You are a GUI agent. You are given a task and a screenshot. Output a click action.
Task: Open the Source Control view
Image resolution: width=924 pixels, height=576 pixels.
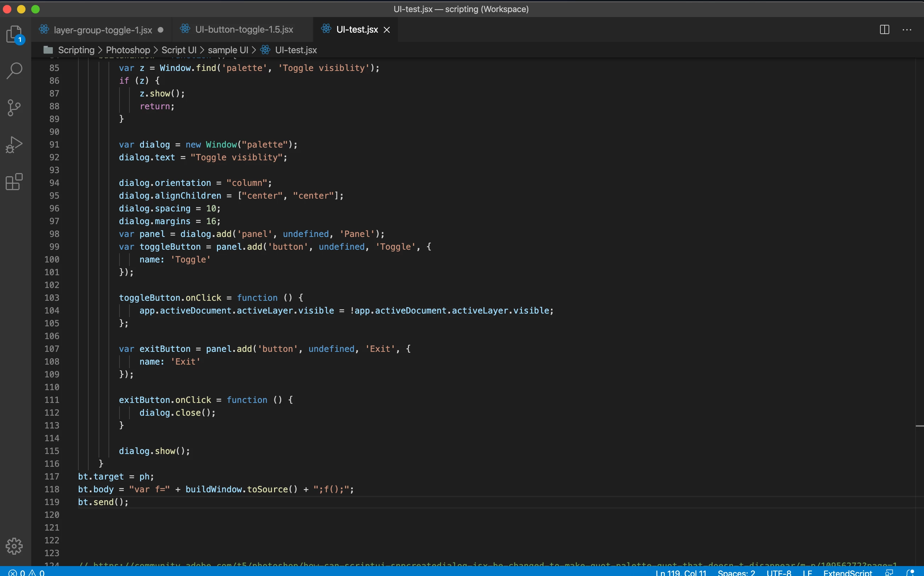pyautogui.click(x=15, y=108)
